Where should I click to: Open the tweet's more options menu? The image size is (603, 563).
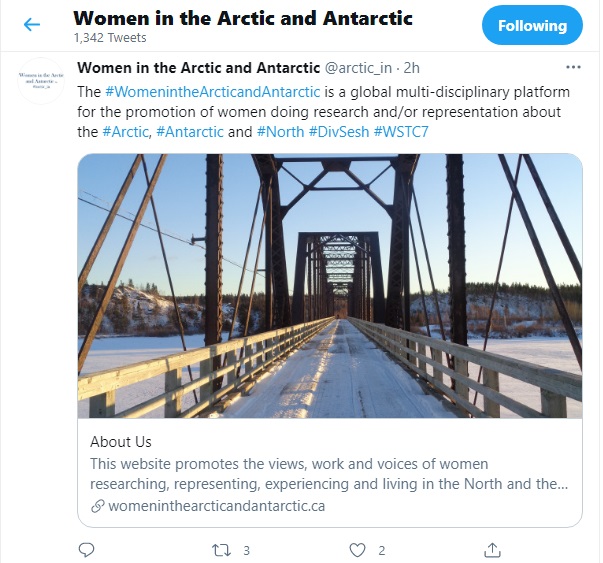pyautogui.click(x=573, y=69)
